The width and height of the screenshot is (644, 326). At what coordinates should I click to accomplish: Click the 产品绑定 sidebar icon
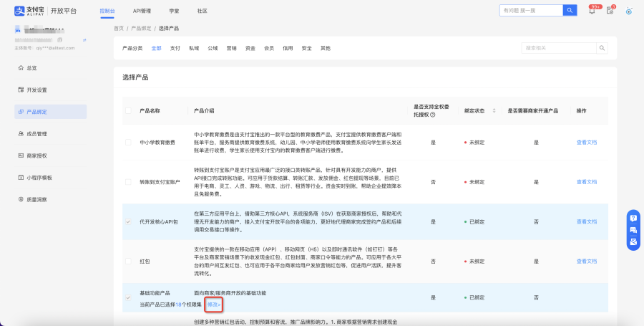coord(21,112)
